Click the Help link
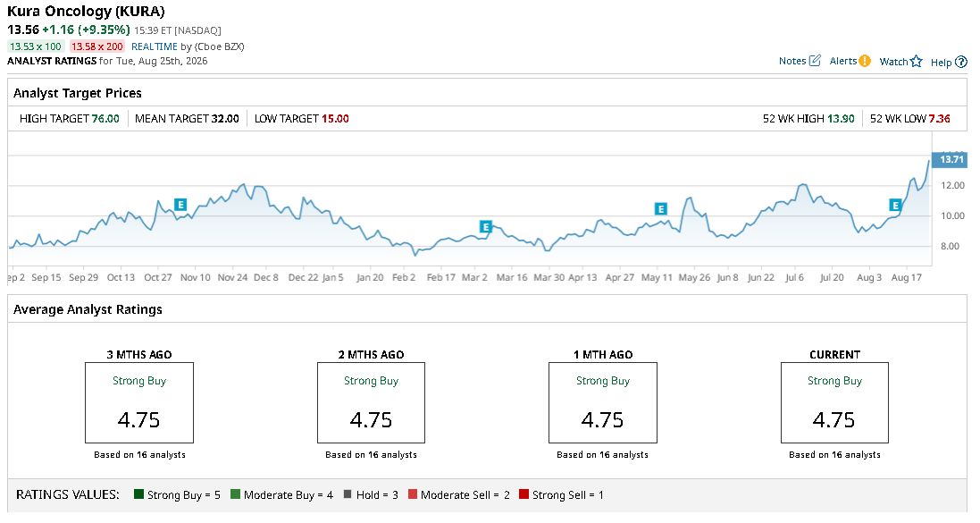This screenshot has height=523, width=980. 941,62
